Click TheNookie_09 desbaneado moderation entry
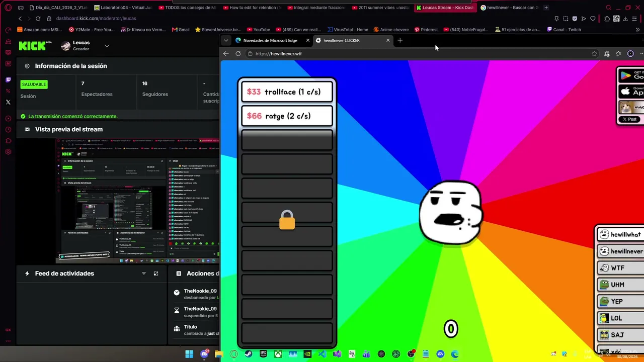This screenshot has width=644, height=362. pos(196,294)
